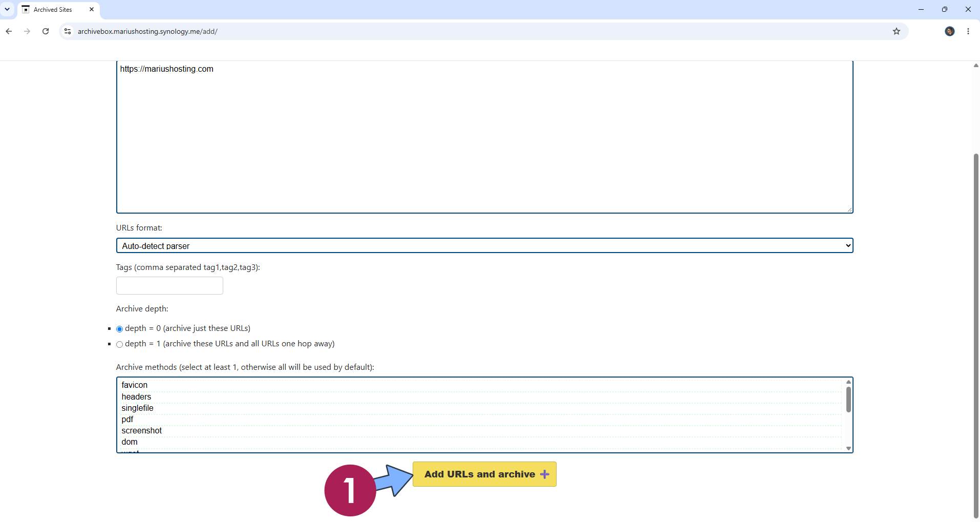Click Add URLs and archive button
The image size is (980, 522).
click(484, 474)
